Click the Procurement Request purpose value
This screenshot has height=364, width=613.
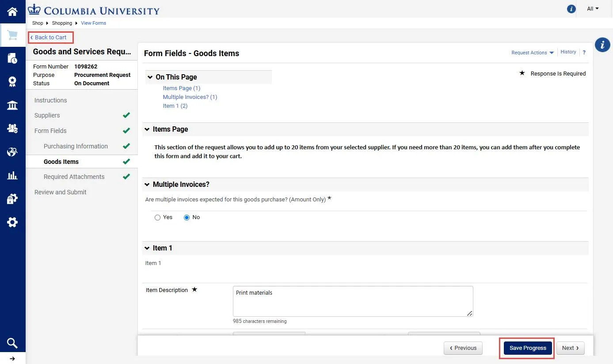(103, 75)
